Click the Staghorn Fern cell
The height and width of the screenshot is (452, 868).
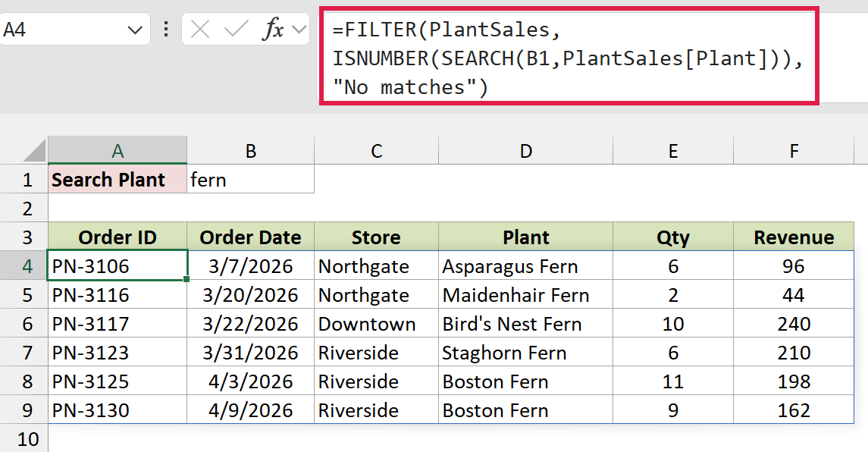[526, 353]
